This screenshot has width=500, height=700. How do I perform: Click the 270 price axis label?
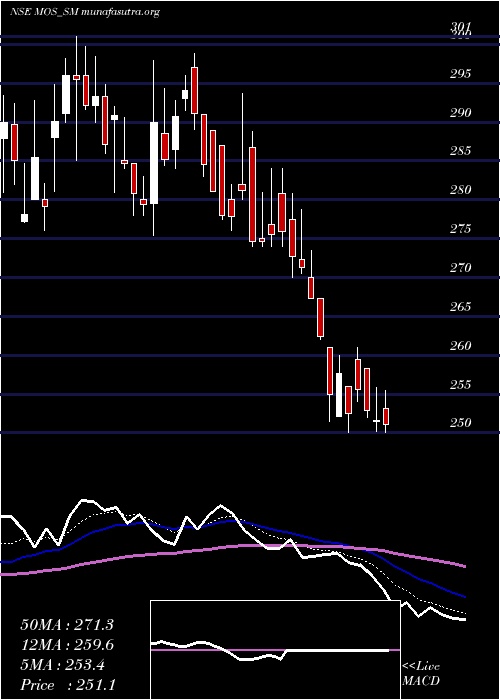(461, 268)
